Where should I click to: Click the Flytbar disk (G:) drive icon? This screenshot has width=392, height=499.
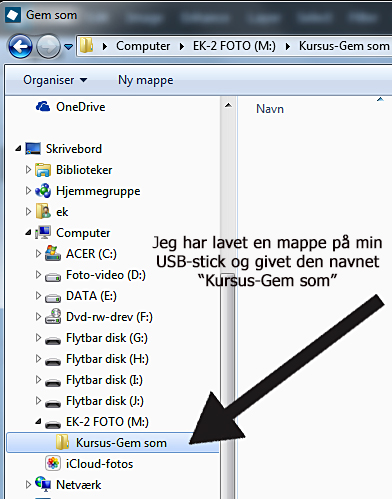53,340
